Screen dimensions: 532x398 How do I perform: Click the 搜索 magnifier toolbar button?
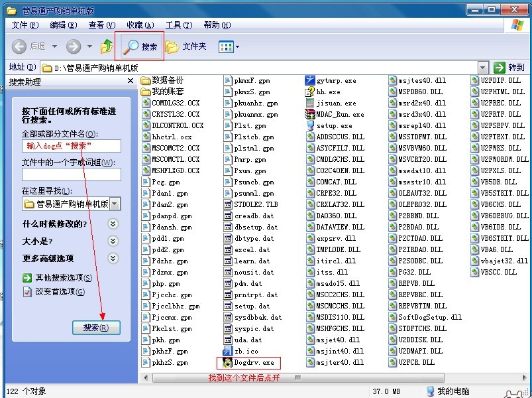(140, 46)
